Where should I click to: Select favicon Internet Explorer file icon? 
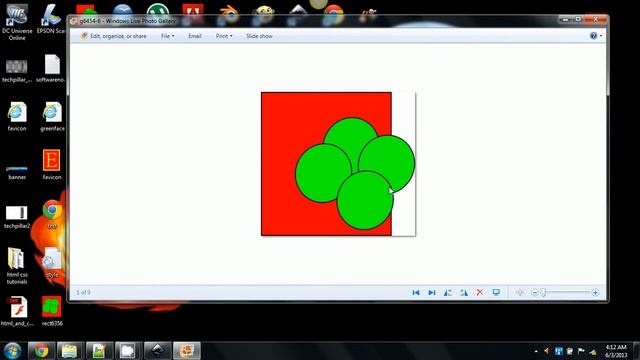17,116
